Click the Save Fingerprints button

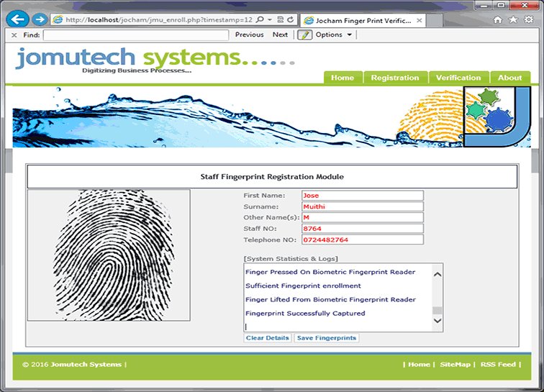pyautogui.click(x=327, y=338)
